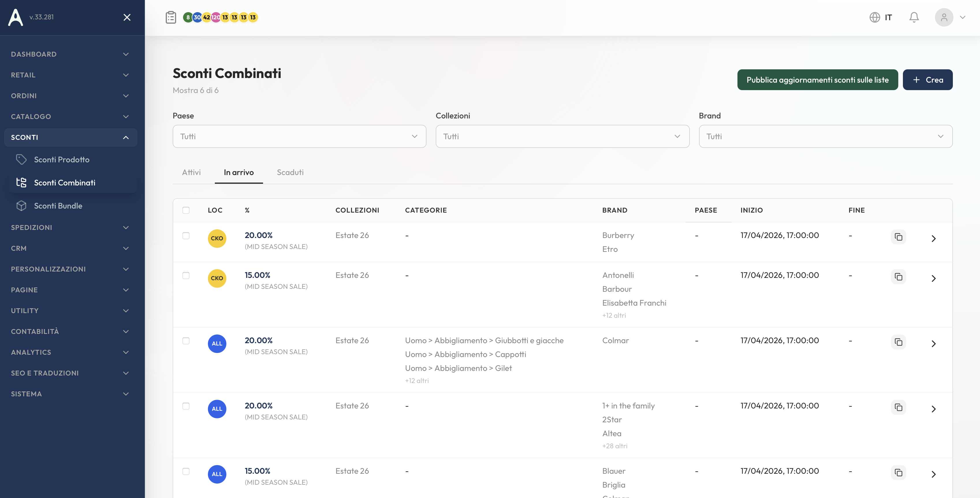Click the app logo in the sidebar
The width and height of the screenshot is (980, 498).
(16, 17)
